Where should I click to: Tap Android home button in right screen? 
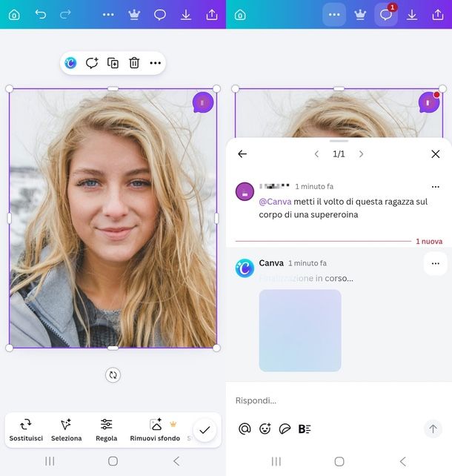(339, 461)
